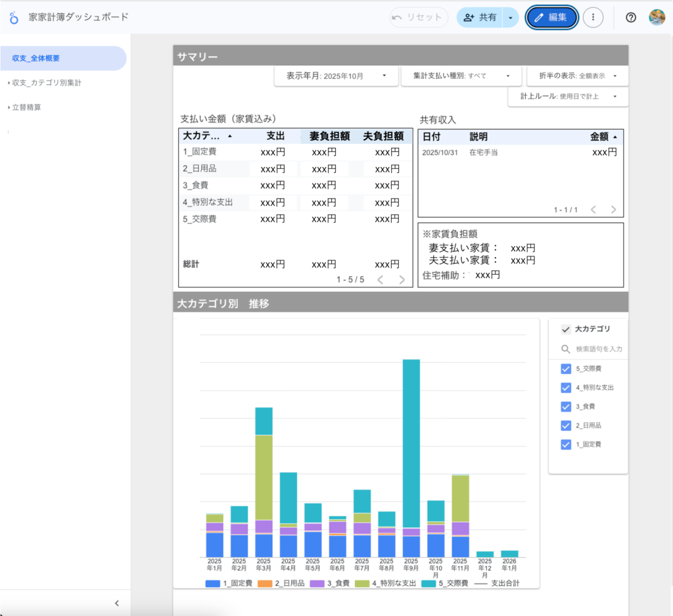The width and height of the screenshot is (673, 616).
Task: Click the user profile avatar
Action: (x=657, y=18)
